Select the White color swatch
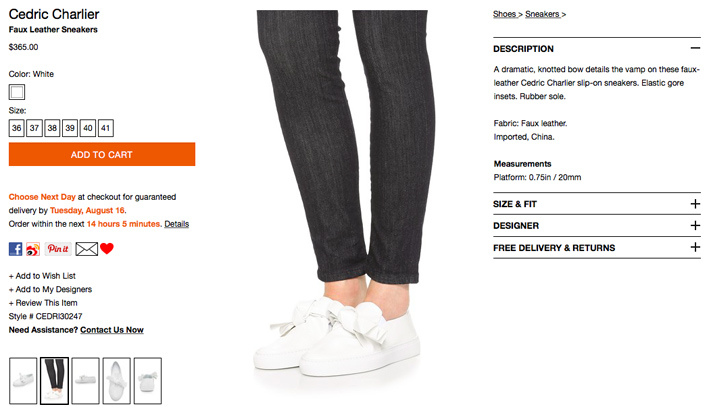Viewport: 709px width, 411px height. tap(17, 92)
